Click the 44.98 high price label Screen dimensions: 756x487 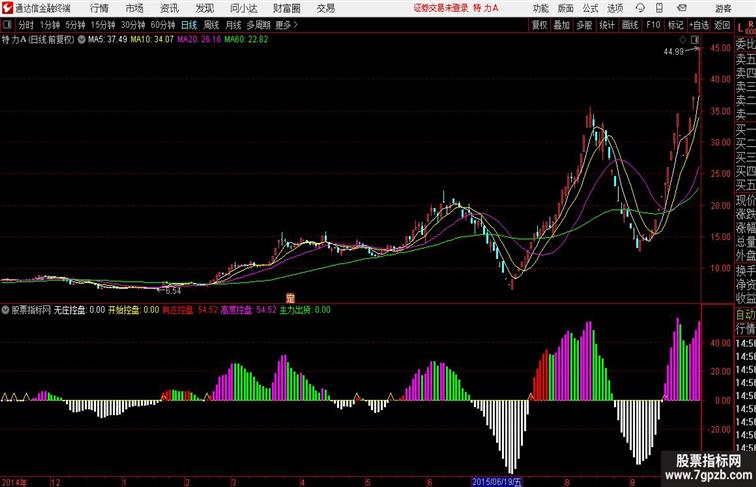pyautogui.click(x=674, y=52)
